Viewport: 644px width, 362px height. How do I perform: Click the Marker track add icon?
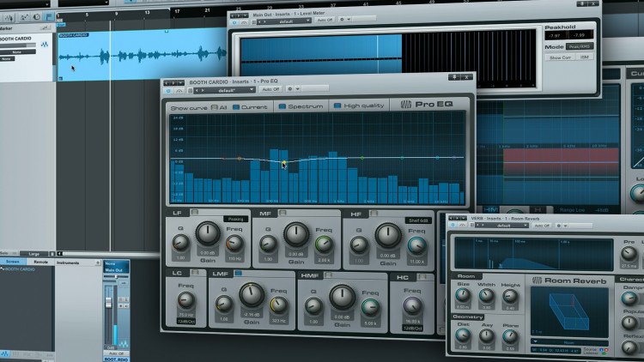click(x=45, y=28)
